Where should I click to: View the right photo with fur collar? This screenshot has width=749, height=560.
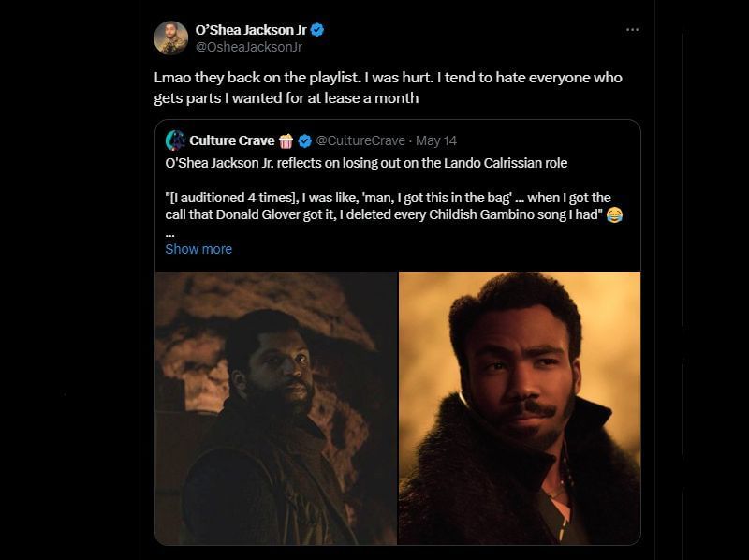520,407
